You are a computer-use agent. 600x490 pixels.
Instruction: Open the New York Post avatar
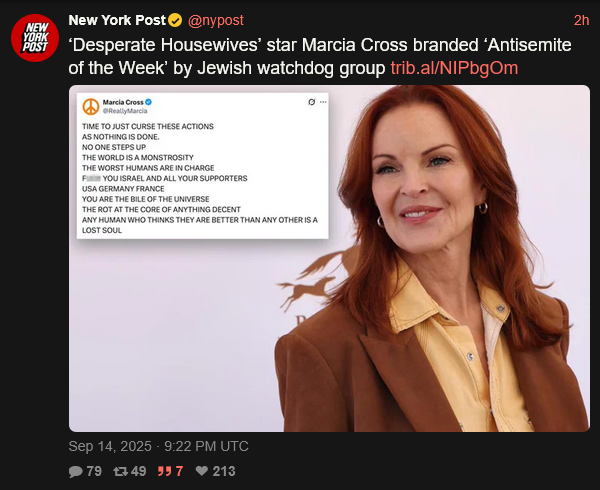click(35, 38)
